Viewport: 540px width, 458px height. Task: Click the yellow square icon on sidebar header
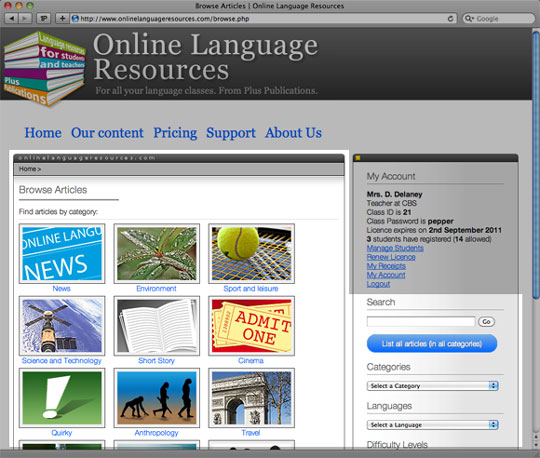[358, 158]
